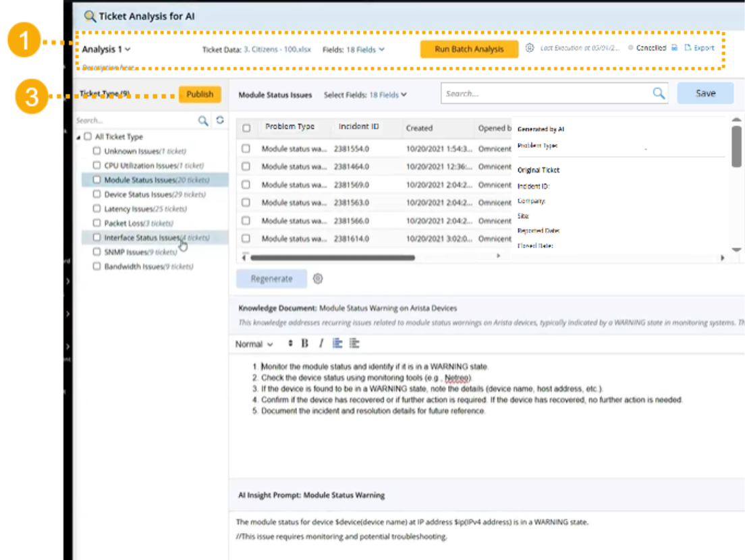Check Unknown Issues ticket type
Screen dimensions: 745x560
pos(97,151)
